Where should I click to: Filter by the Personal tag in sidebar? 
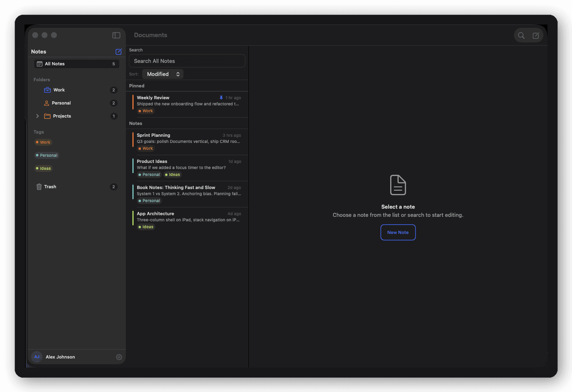point(47,155)
